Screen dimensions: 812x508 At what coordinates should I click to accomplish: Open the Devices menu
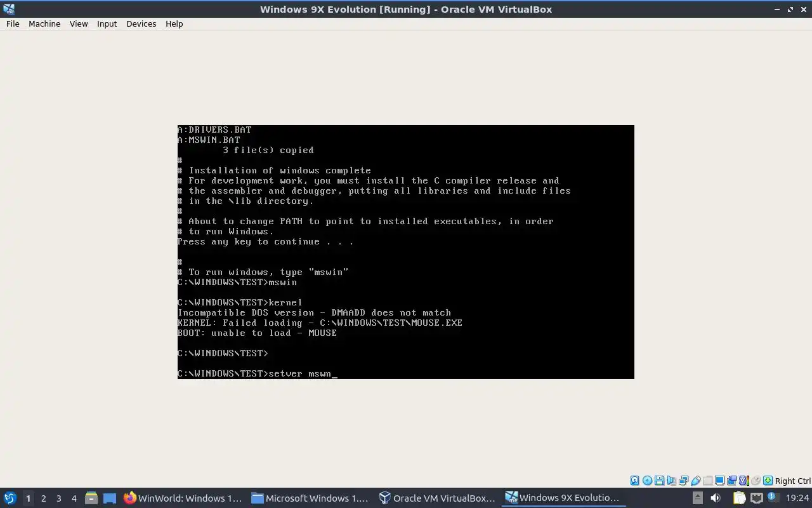141,23
